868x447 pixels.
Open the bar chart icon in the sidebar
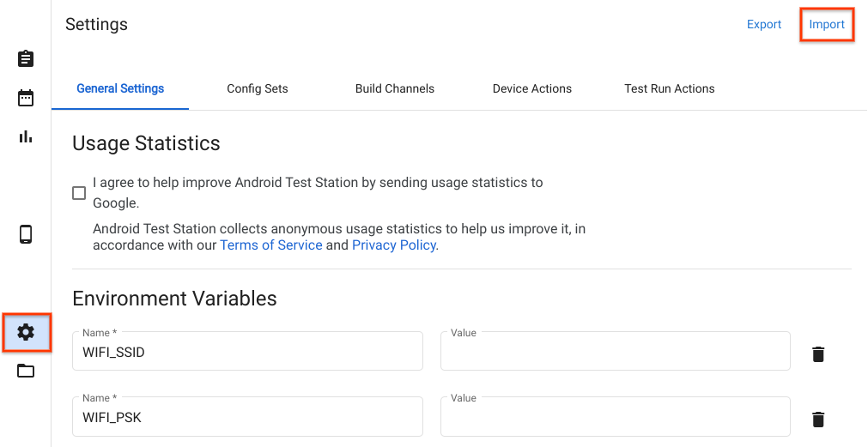click(26, 136)
